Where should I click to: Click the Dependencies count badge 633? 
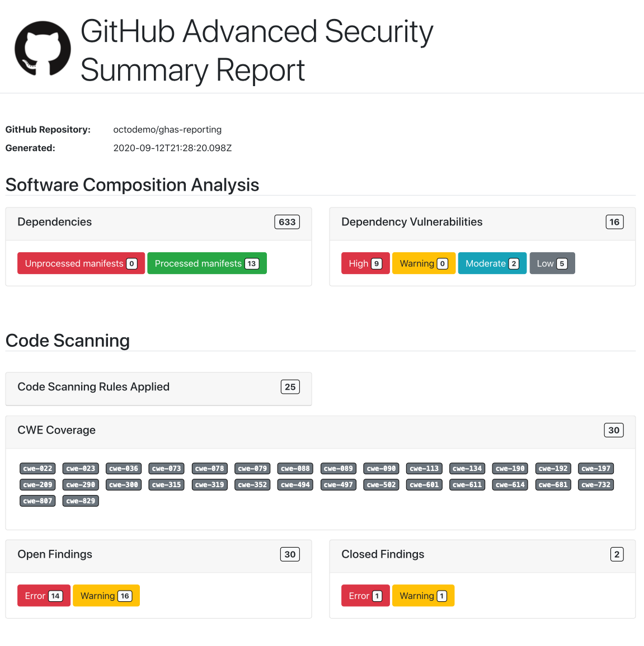coord(287,221)
